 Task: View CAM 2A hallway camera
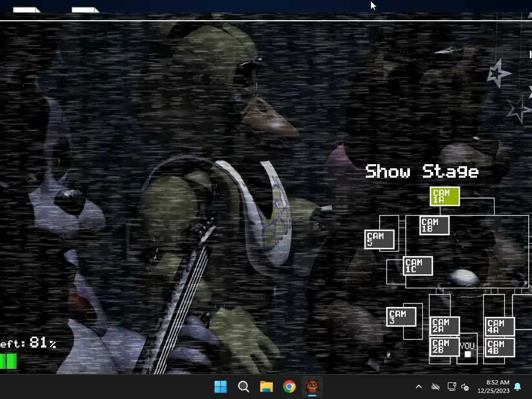(445, 326)
